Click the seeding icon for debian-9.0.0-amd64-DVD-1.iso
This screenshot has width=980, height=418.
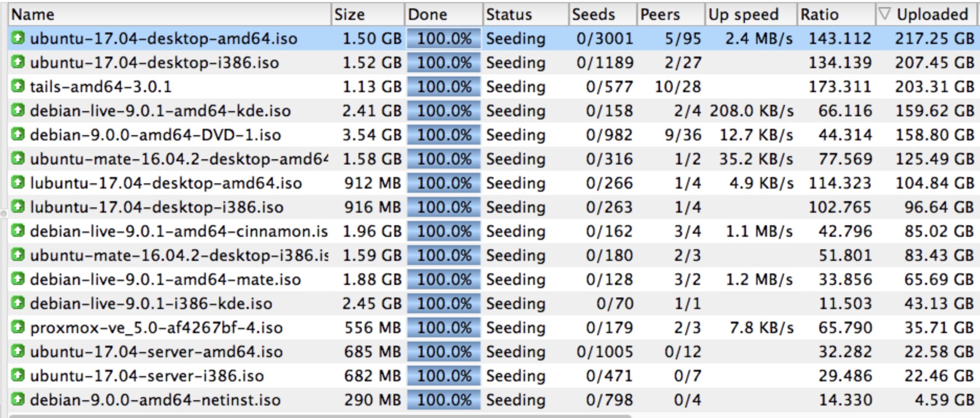(x=18, y=134)
